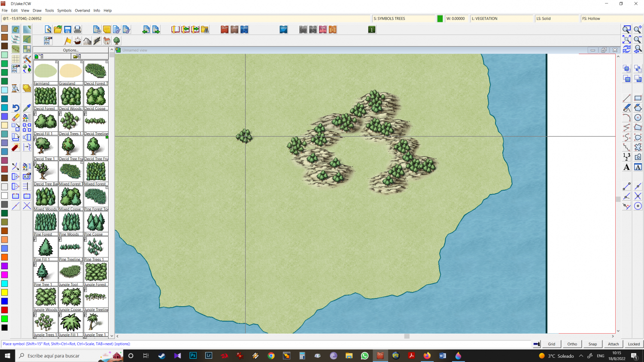Open the FS: Hollow fill style selector
The image size is (644, 362).
pos(612,18)
